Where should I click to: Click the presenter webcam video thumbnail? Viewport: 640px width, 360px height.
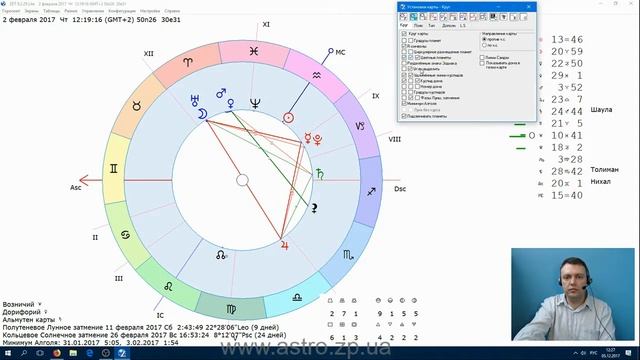[x=573, y=294]
